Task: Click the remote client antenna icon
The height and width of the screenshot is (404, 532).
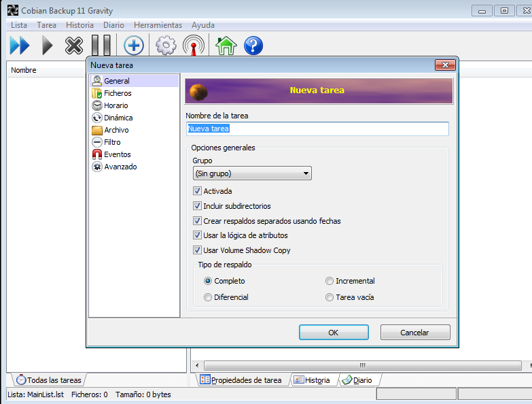Action: click(194, 45)
